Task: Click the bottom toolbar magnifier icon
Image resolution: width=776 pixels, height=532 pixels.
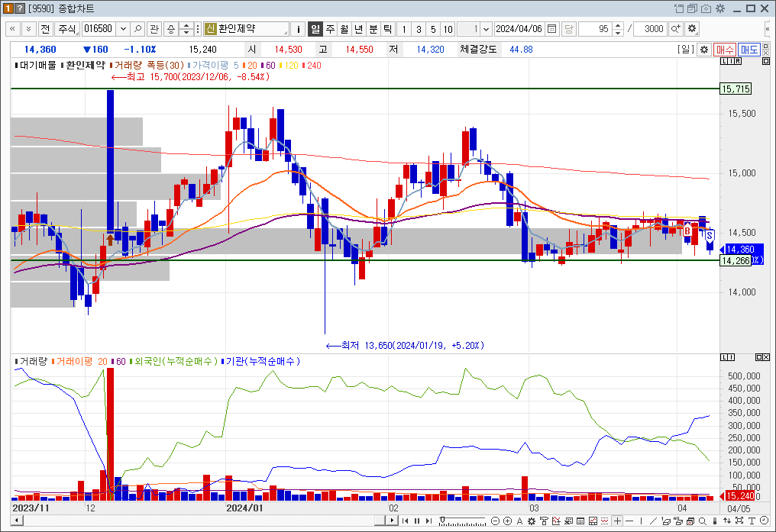Action: (702, 521)
